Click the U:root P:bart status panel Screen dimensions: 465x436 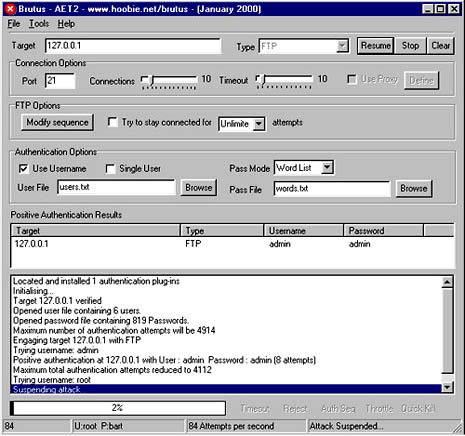(x=128, y=426)
